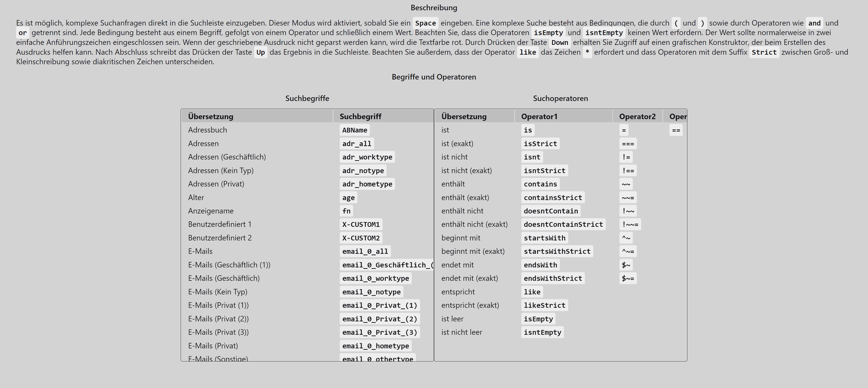Click the doesntContainStrict operator
The height and width of the screenshot is (388, 868).
(x=563, y=224)
